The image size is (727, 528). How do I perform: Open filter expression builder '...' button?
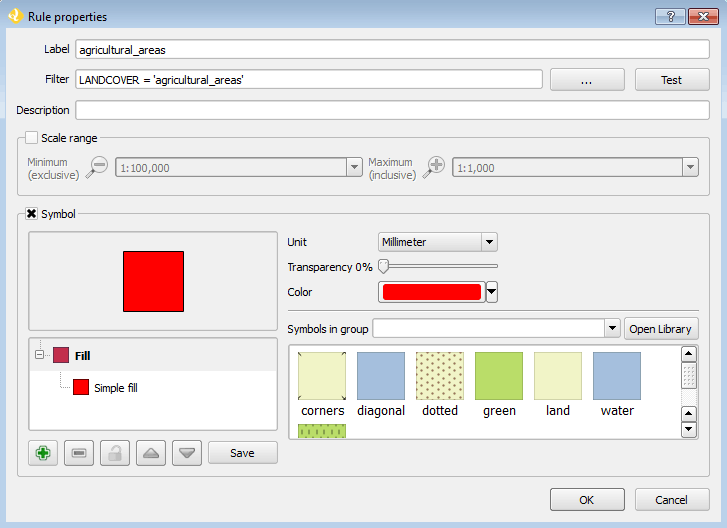click(x=587, y=80)
